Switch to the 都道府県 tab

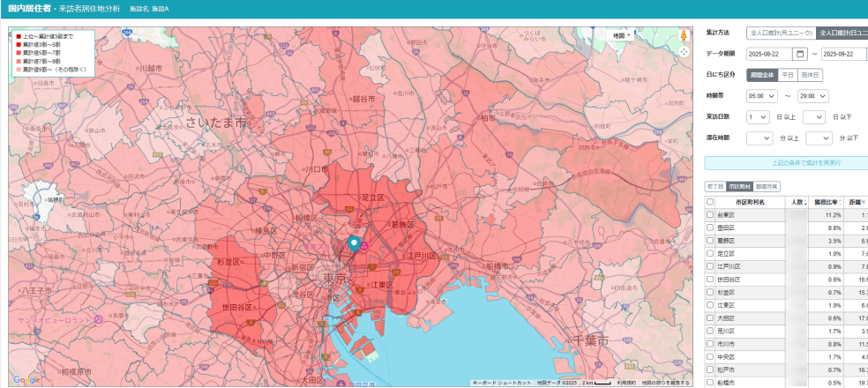pyautogui.click(x=767, y=187)
